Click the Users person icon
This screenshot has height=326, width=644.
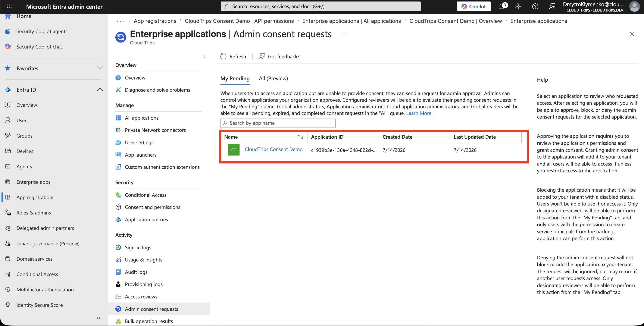pyautogui.click(x=8, y=120)
